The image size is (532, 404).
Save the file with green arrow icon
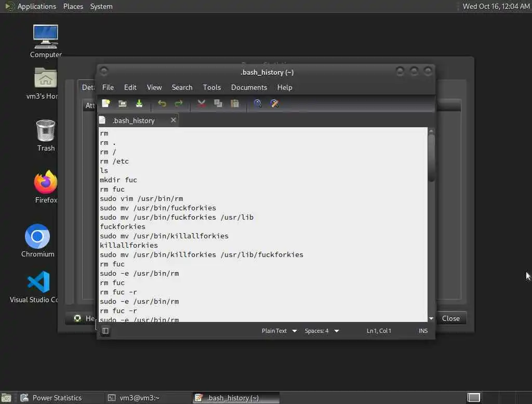(139, 103)
